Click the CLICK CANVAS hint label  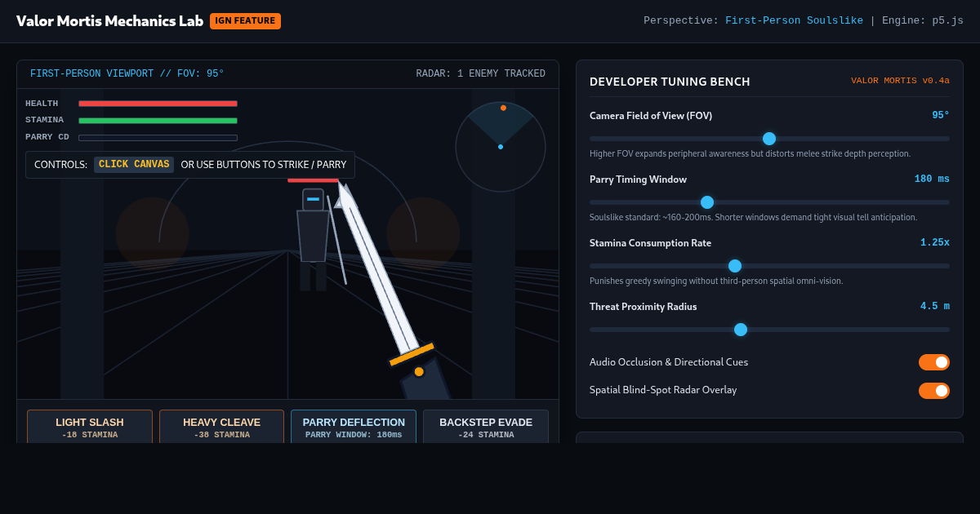click(x=134, y=165)
